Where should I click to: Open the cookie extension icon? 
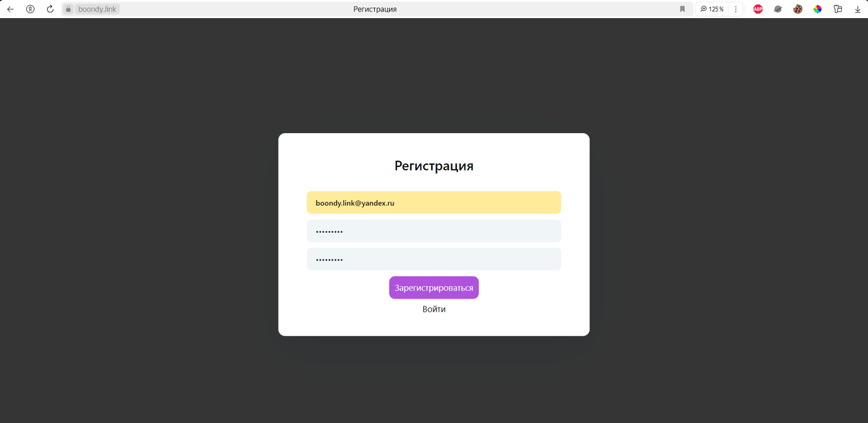pos(798,9)
